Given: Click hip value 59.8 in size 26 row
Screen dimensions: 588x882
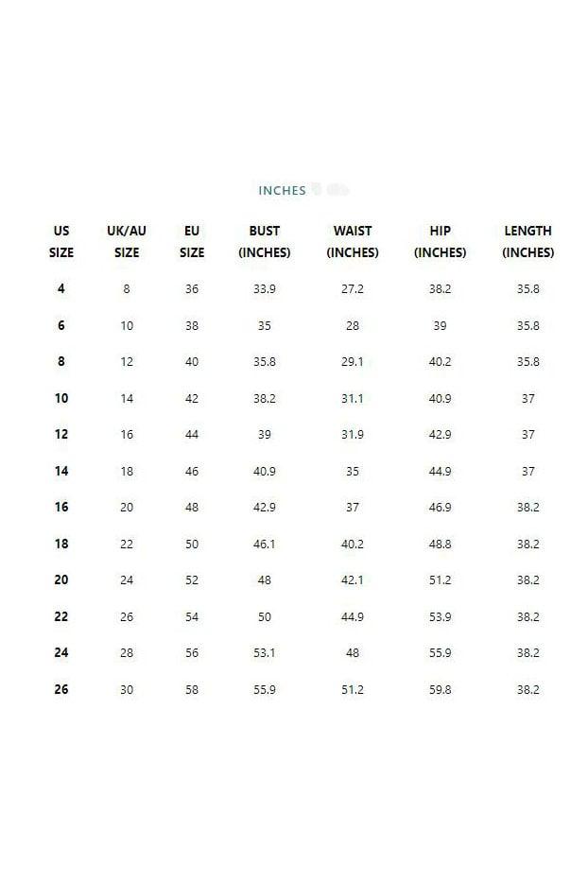Looking at the screenshot, I should coord(440,690).
